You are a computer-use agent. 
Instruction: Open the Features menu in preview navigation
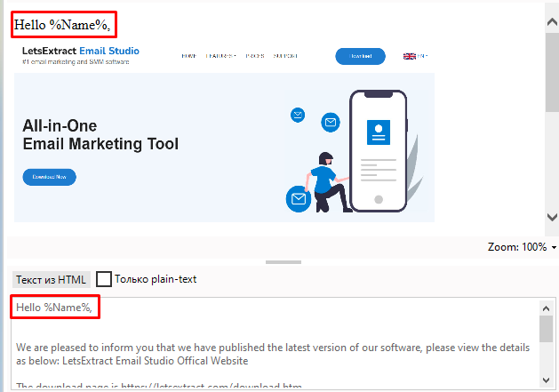point(220,56)
